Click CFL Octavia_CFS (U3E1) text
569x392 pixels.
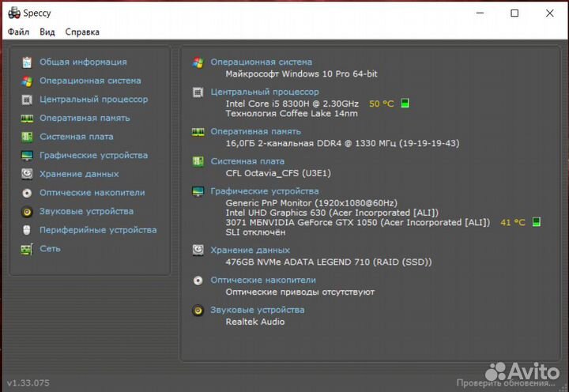click(x=278, y=173)
